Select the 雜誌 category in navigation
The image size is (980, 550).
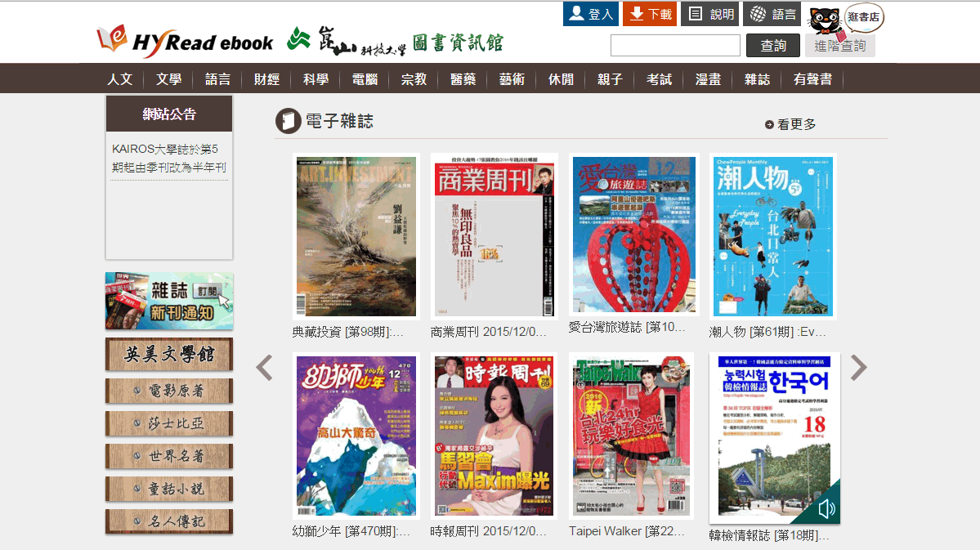click(x=757, y=78)
